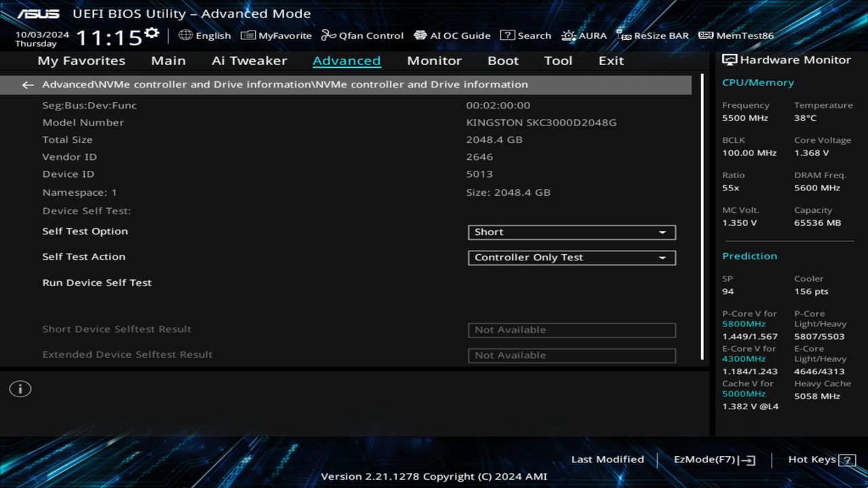Switch to EzMode via the EzMode(F7) button
Image resolution: width=868 pixels, height=488 pixels.
[x=713, y=459]
